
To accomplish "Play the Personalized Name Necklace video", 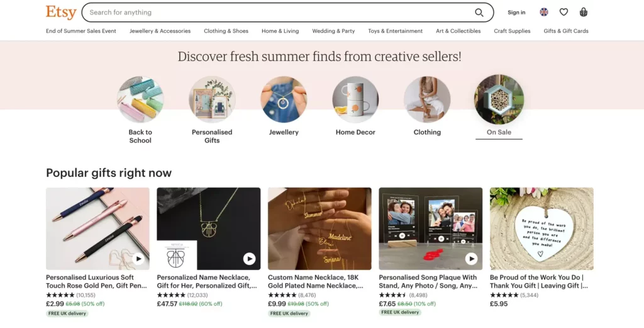I will pos(249,259).
